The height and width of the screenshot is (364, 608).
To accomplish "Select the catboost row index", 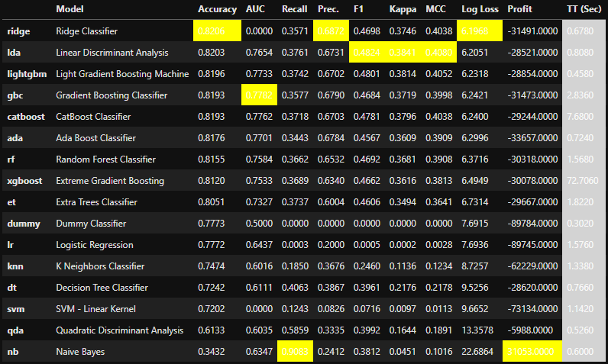I will click(26, 117).
